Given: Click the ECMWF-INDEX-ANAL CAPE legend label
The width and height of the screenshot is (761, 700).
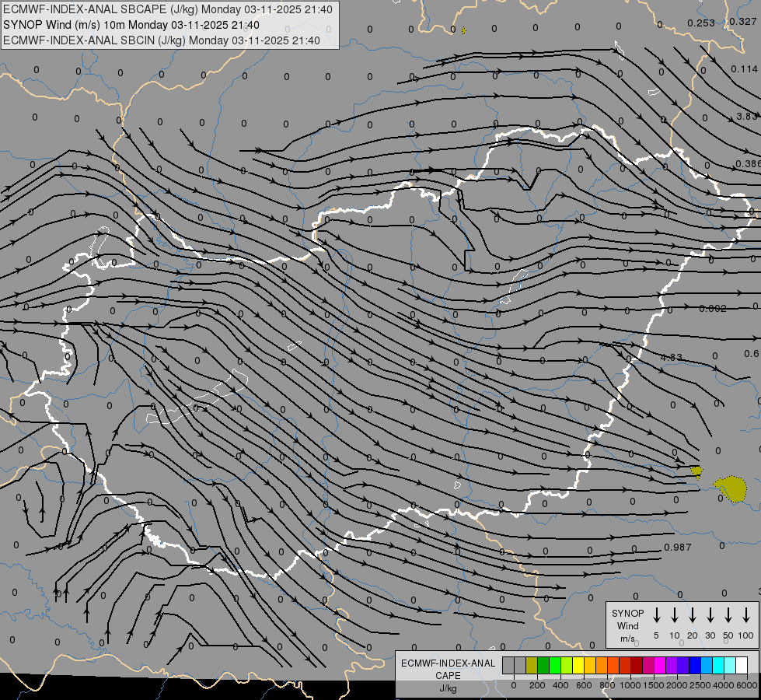Looking at the screenshot, I should coord(448,669).
